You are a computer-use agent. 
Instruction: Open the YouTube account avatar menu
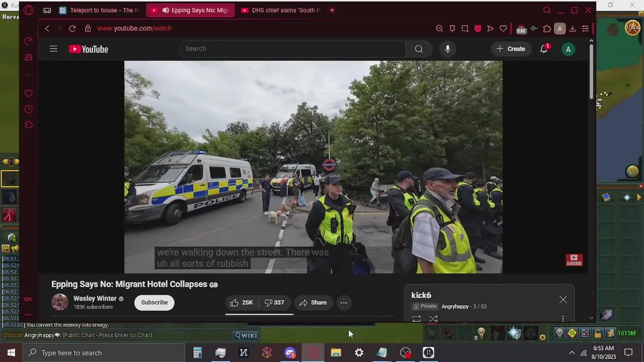tap(568, 49)
